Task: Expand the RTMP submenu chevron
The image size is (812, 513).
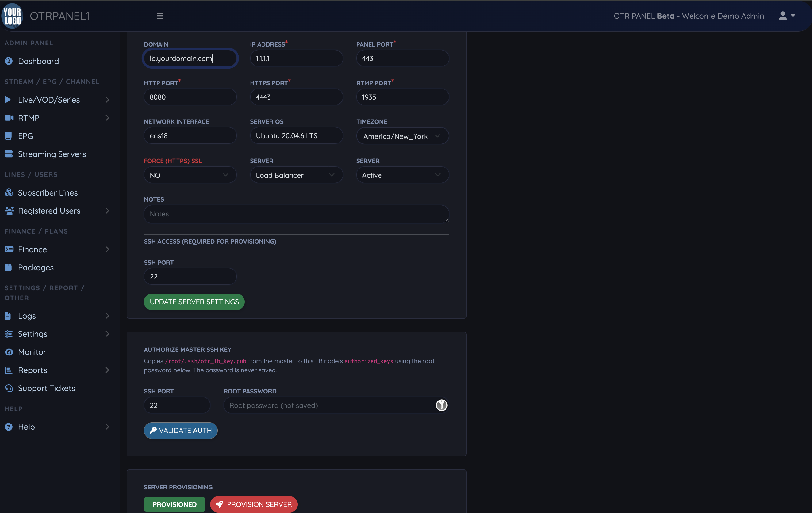Action: point(107,118)
